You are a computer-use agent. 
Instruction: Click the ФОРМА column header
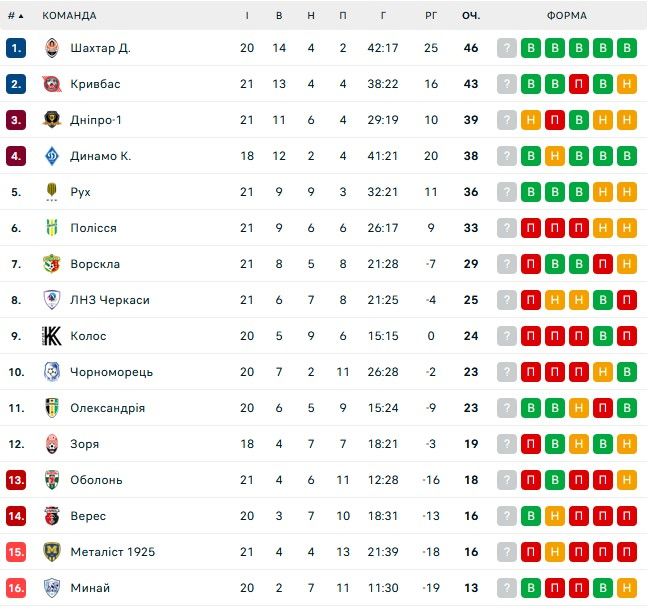coord(567,16)
